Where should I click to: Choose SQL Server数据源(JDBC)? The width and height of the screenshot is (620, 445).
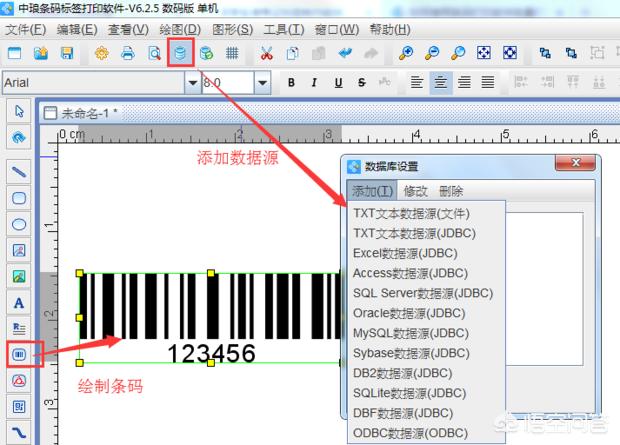click(427, 293)
